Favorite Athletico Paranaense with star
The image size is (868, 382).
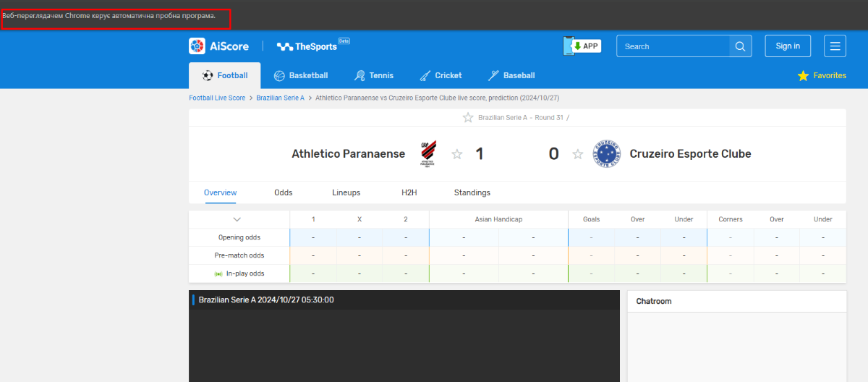pos(456,154)
